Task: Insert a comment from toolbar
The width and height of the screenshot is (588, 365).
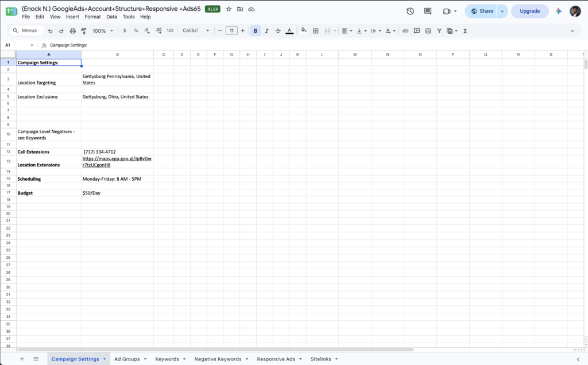Action: 417,31
